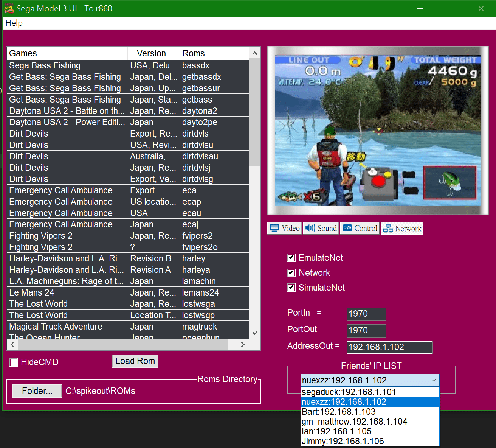The width and height of the screenshot is (496, 448).
Task: Collapse the Friends' IP LIST dropdown arrow
Action: point(434,380)
